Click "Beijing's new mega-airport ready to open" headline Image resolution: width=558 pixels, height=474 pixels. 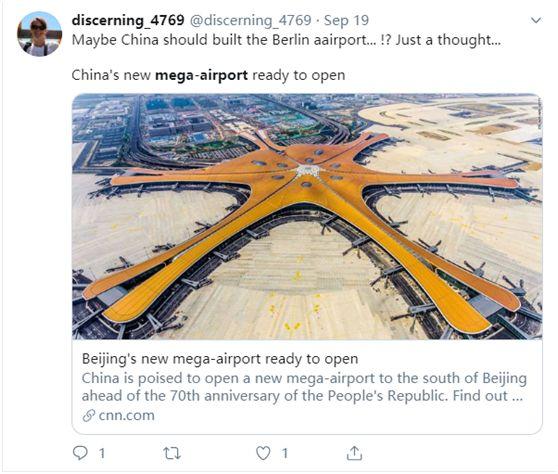[x=220, y=359]
